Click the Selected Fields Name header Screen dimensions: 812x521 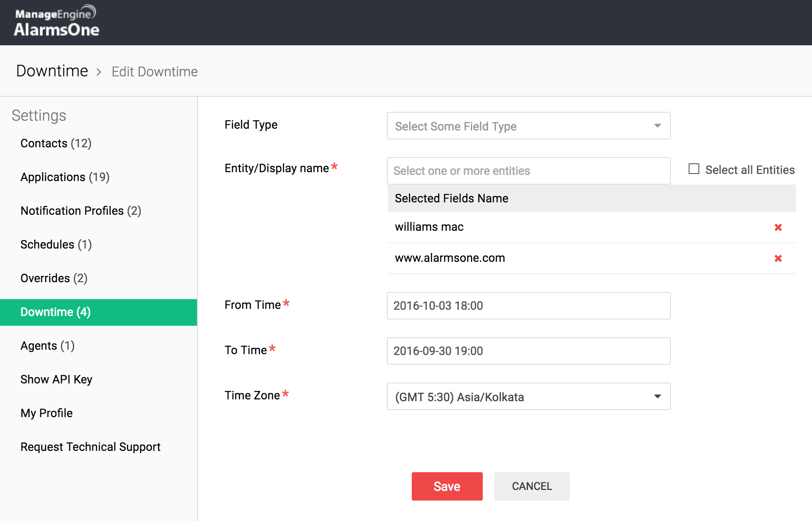tap(591, 198)
